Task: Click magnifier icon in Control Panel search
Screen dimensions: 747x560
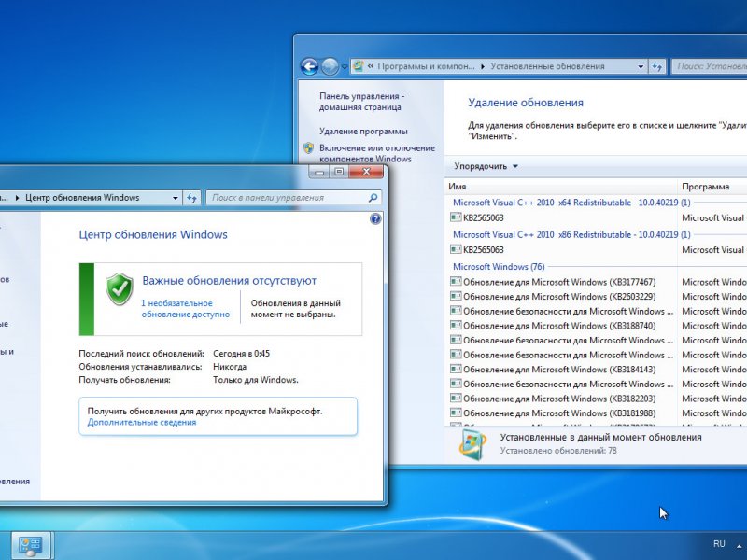Action: point(373,197)
